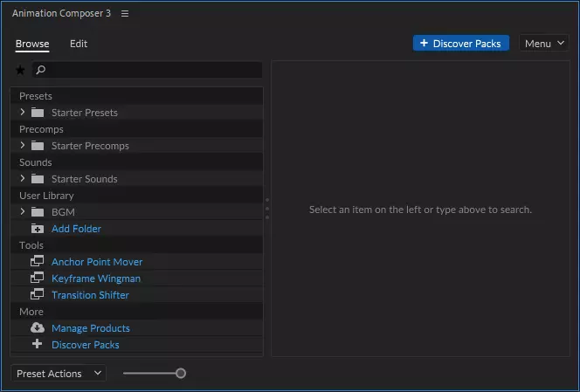Screen dimensions: 580x392
Task: Open the Menu dropdown
Action: click(x=543, y=44)
